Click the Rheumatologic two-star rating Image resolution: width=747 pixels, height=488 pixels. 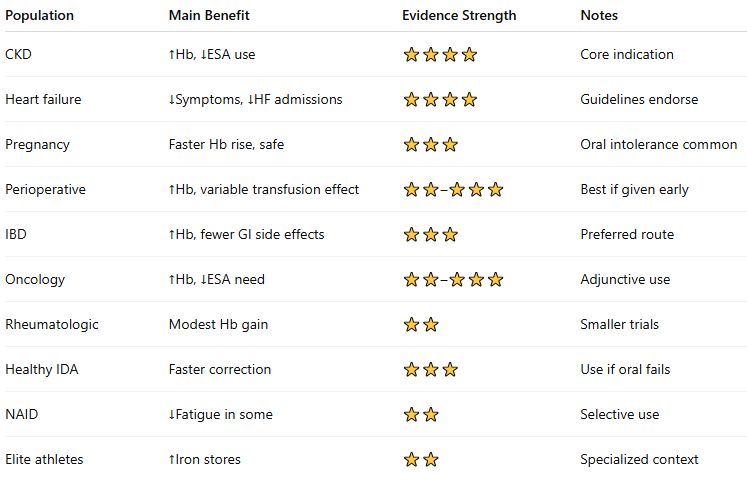[x=421, y=325]
